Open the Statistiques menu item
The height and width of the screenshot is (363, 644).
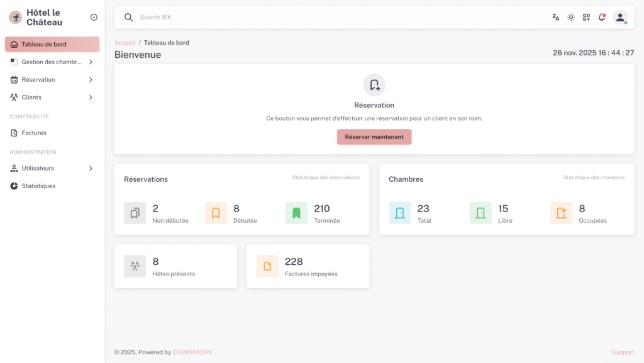(x=38, y=186)
